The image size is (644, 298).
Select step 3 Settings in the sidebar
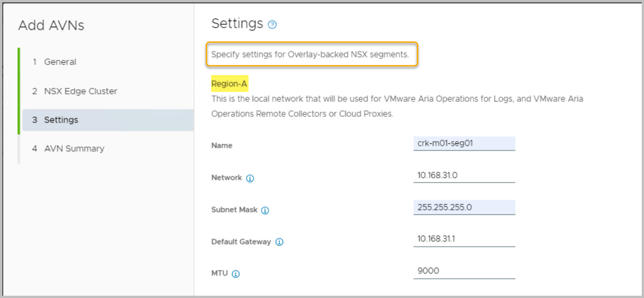coord(61,120)
